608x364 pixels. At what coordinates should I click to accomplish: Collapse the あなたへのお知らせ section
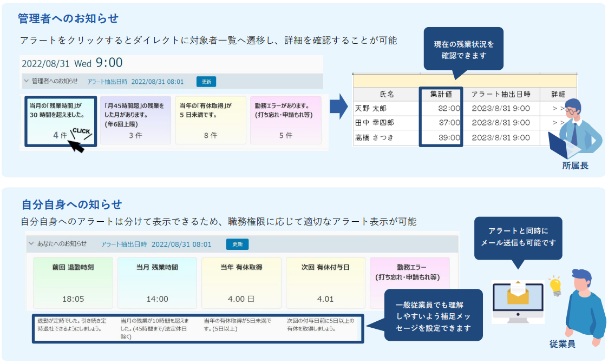(x=31, y=244)
